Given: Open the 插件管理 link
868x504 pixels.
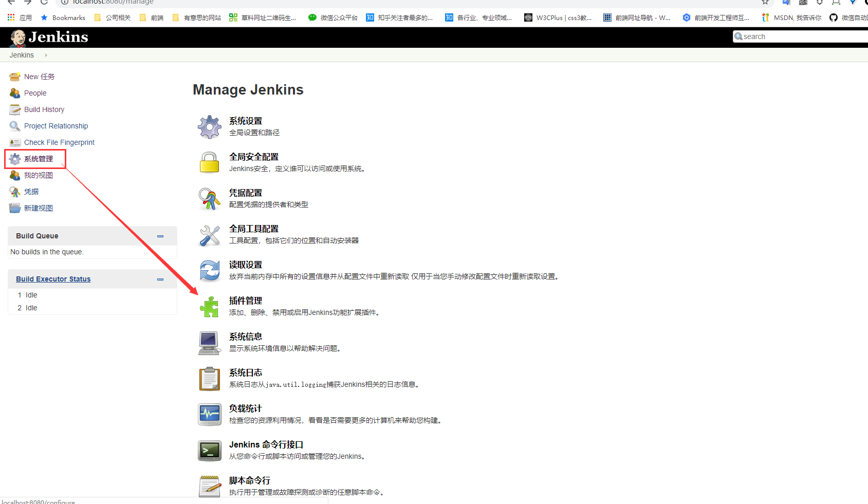Looking at the screenshot, I should point(246,301).
